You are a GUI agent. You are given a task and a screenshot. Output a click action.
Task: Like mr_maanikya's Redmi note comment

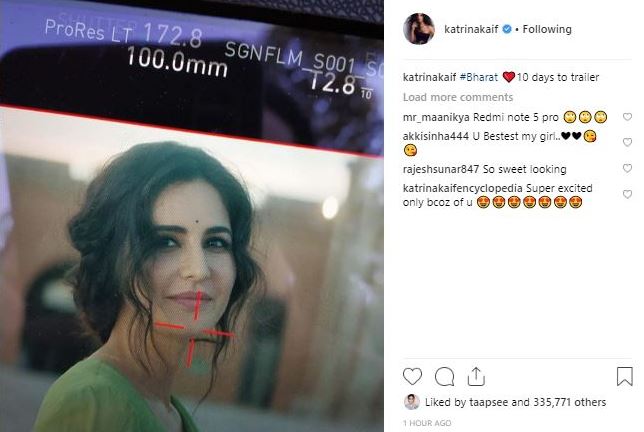point(627,117)
